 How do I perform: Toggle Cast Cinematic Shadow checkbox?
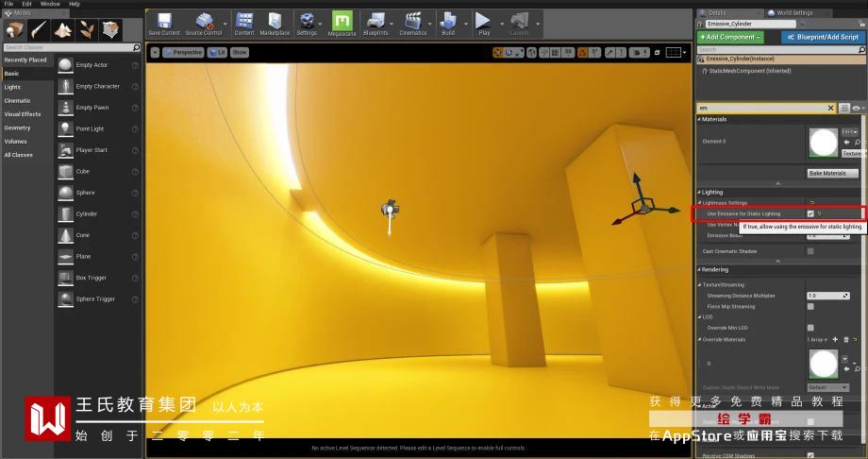(x=810, y=251)
